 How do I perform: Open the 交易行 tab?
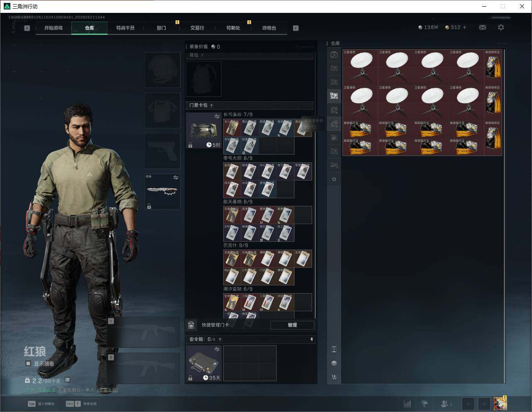coord(197,28)
